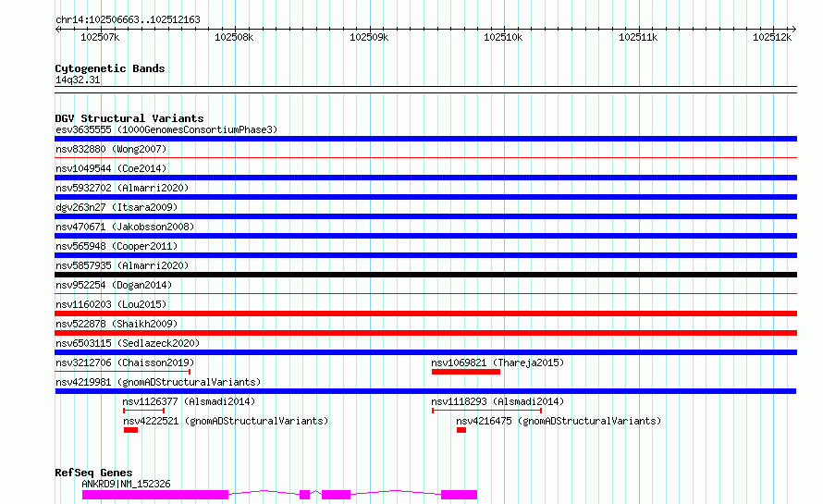Select the black nsv5857935 variant bar
Viewport: 823px width, 504px height.
425,275
